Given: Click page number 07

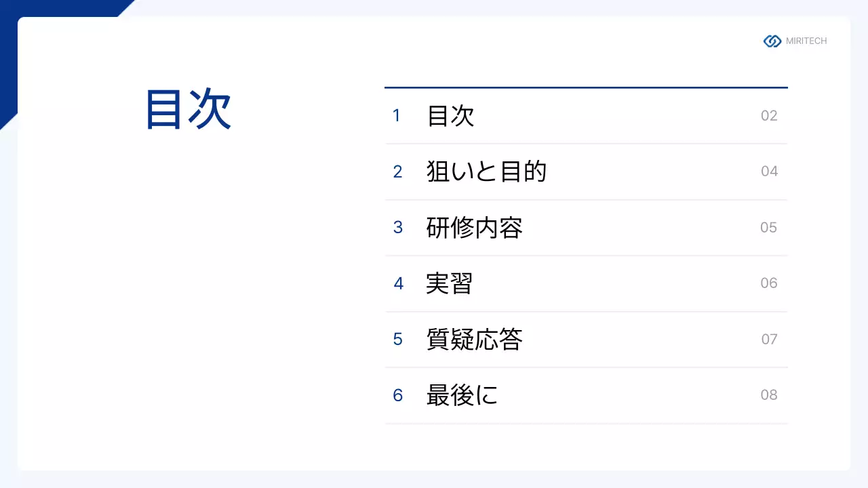Looking at the screenshot, I should pyautogui.click(x=769, y=340).
